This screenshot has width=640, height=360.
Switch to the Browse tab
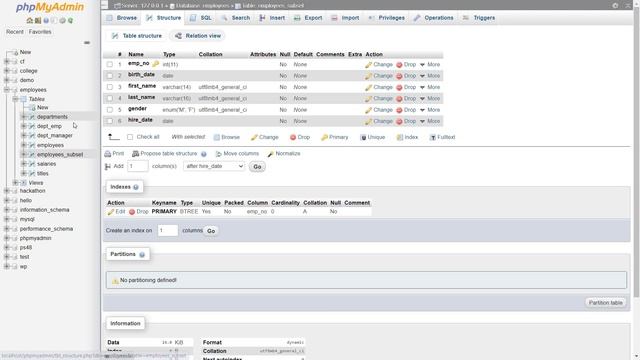122,18
